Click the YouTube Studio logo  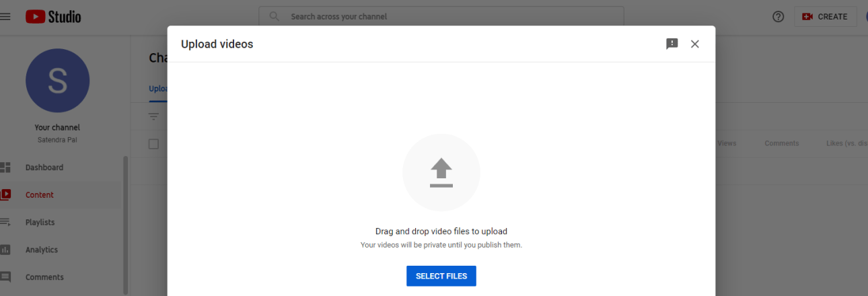tap(53, 17)
